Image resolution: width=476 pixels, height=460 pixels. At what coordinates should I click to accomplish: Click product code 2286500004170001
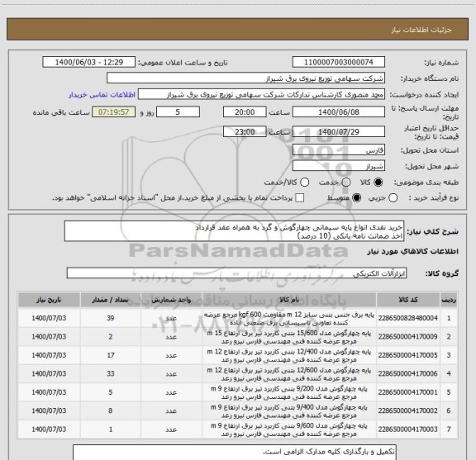click(x=407, y=392)
